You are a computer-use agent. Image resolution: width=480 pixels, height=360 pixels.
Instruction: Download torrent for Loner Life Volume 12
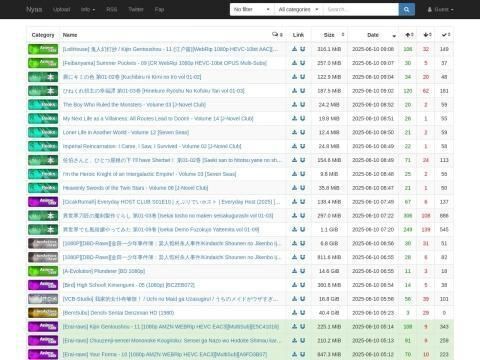click(294, 132)
